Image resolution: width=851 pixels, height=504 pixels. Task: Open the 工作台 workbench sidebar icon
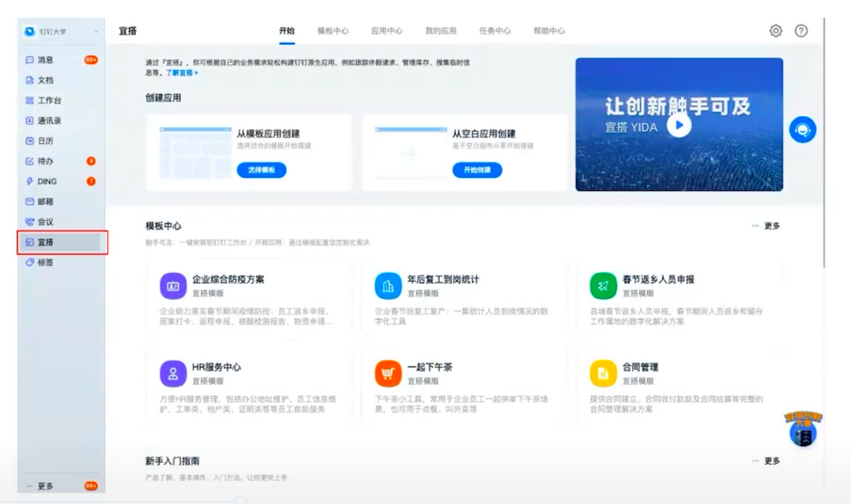[x=29, y=100]
